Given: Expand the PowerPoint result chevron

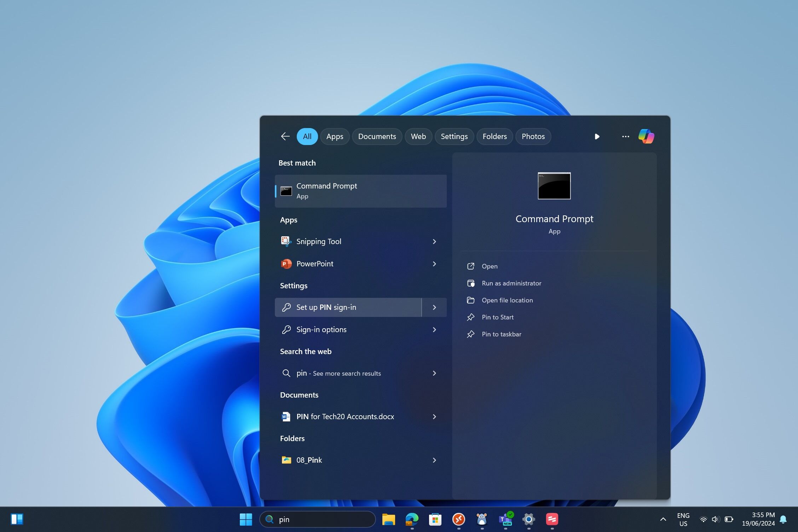Looking at the screenshot, I should tap(434, 264).
